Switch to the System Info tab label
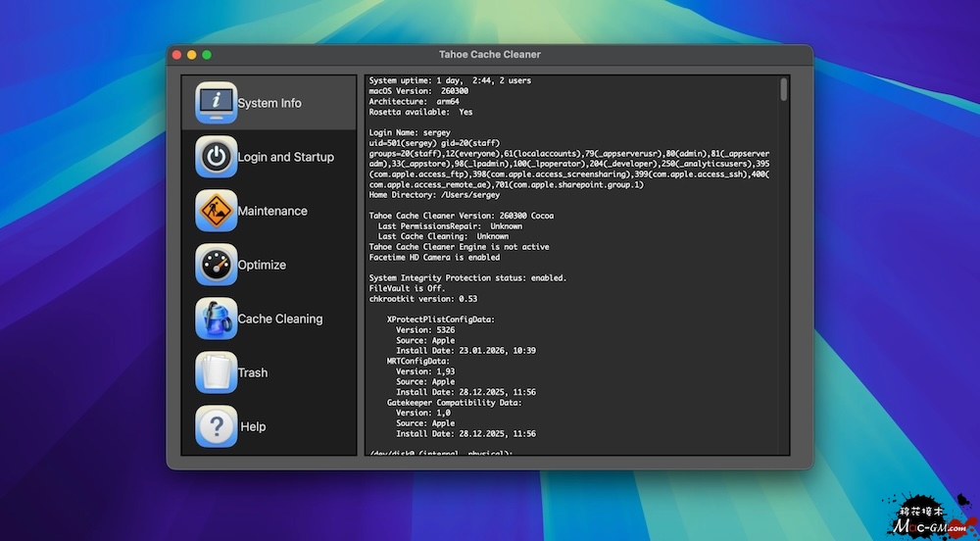The width and height of the screenshot is (980, 541). 269,103
